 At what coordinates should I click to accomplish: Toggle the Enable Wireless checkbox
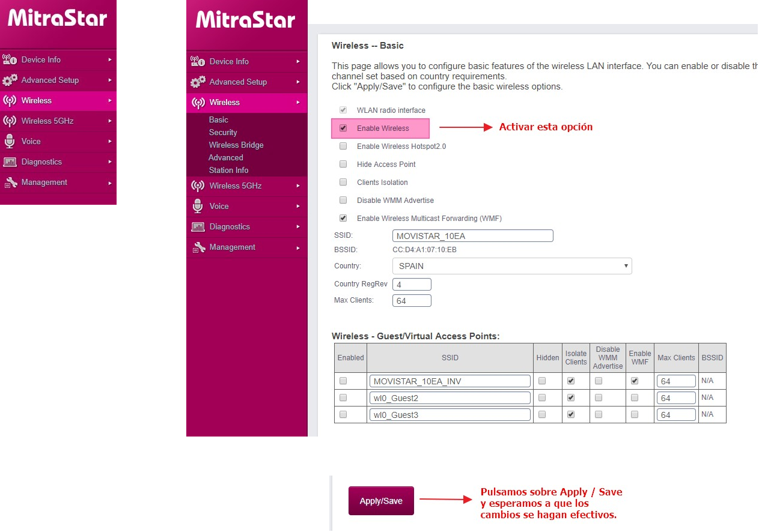click(343, 128)
